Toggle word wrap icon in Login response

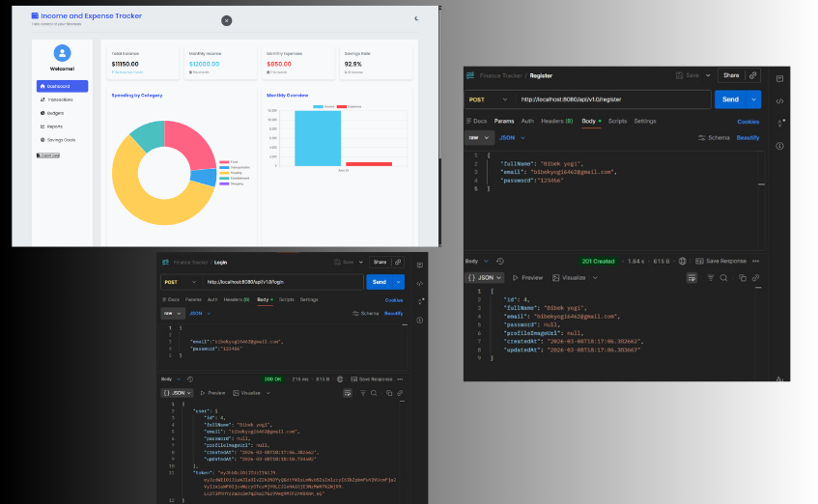[348, 393]
